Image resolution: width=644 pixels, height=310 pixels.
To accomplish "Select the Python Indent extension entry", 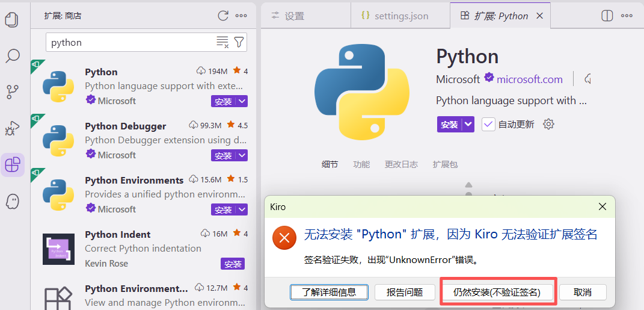I will (143, 249).
